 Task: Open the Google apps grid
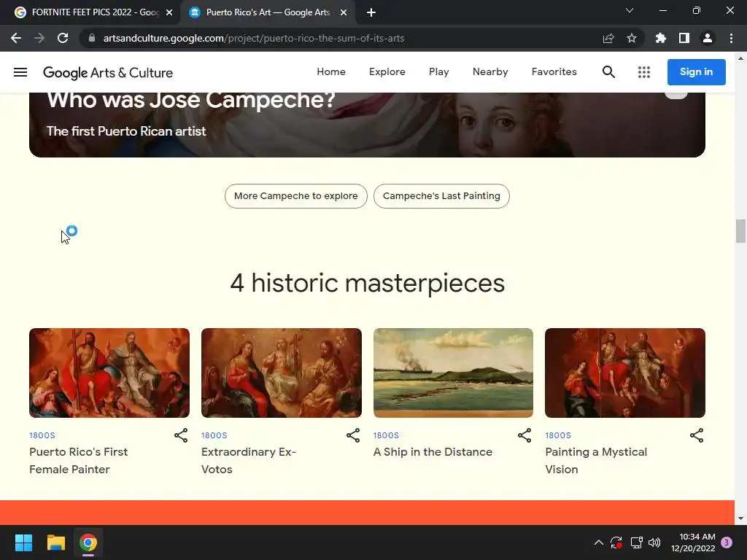644,72
